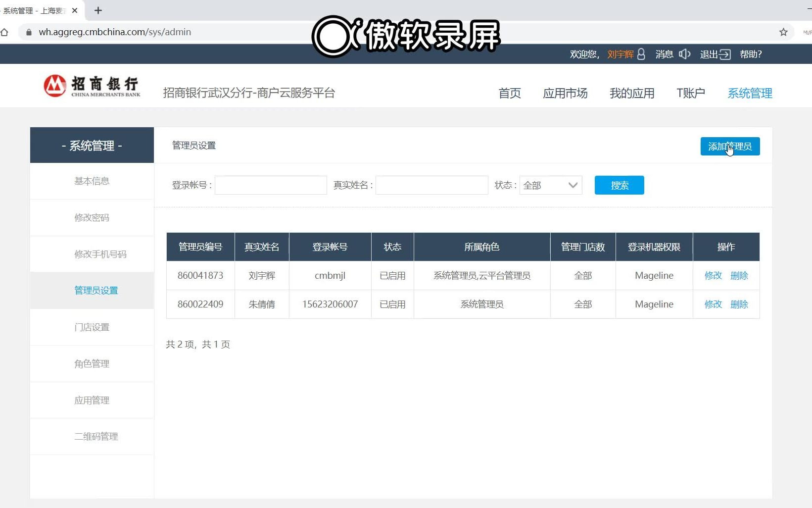
Task: Click admin ID 860022409 cell
Action: point(200,305)
